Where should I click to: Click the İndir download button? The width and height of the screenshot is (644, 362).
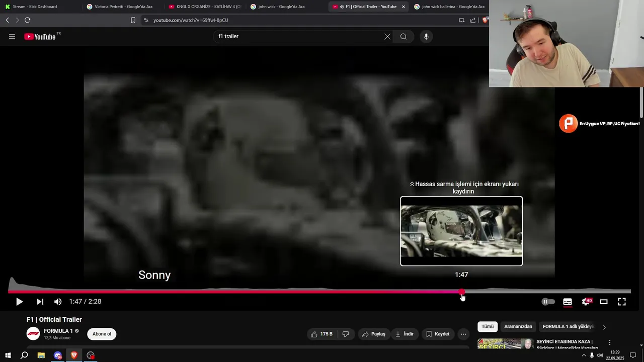click(405, 334)
